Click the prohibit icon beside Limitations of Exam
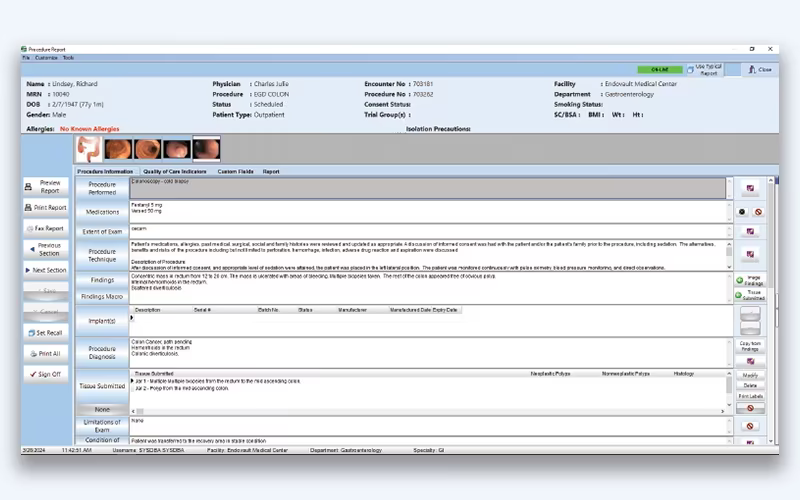The height and width of the screenshot is (500, 800). [x=750, y=426]
